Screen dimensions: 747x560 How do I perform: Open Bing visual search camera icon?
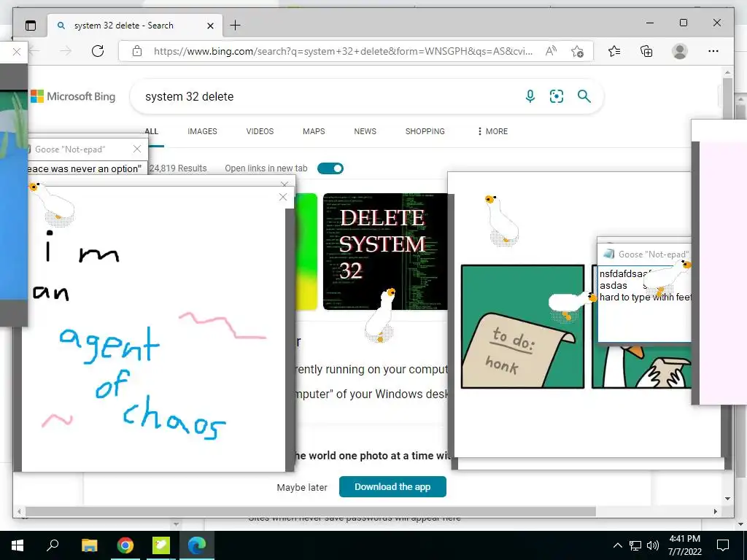[557, 97]
